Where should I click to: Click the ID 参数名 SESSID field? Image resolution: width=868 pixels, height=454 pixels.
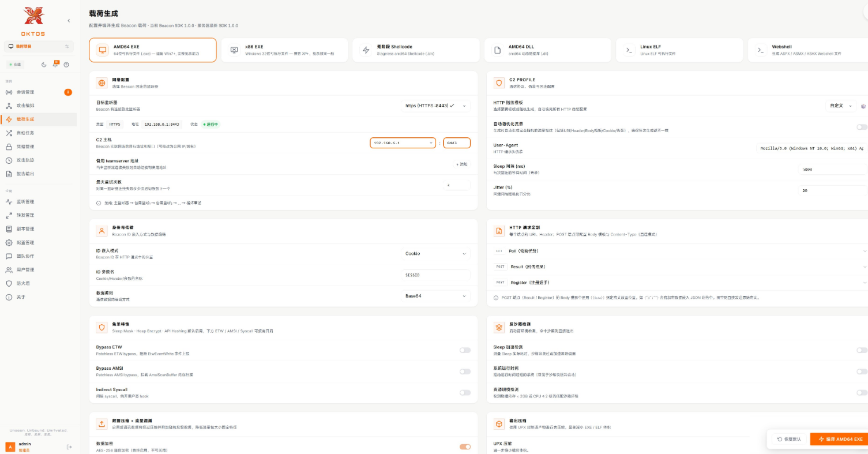436,275
